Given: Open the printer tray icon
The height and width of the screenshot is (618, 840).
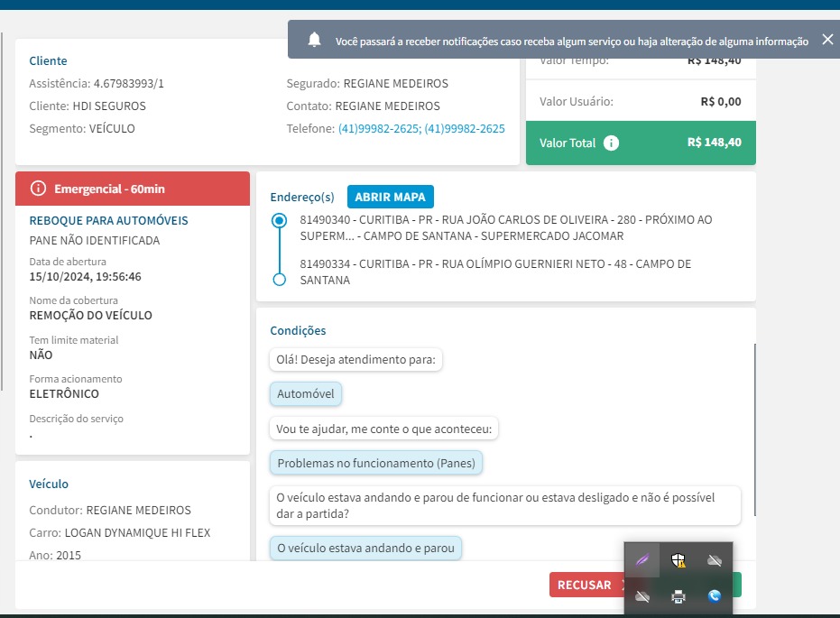Looking at the screenshot, I should (x=678, y=596).
